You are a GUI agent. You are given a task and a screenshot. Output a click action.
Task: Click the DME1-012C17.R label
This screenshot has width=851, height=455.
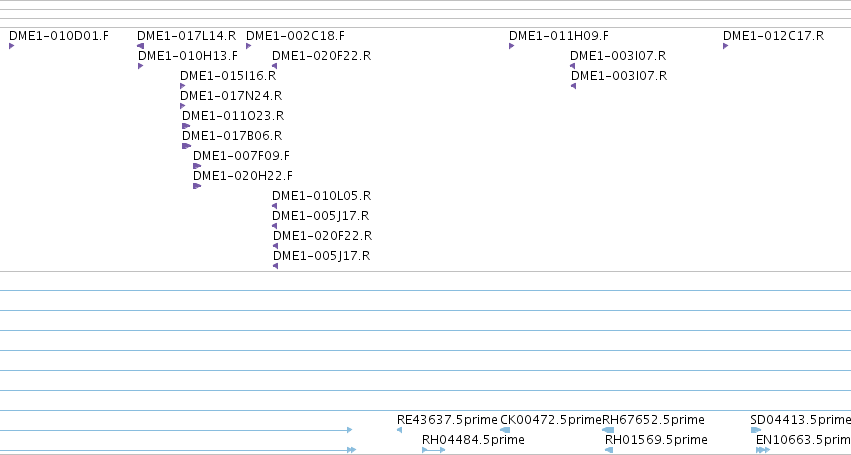coord(773,36)
